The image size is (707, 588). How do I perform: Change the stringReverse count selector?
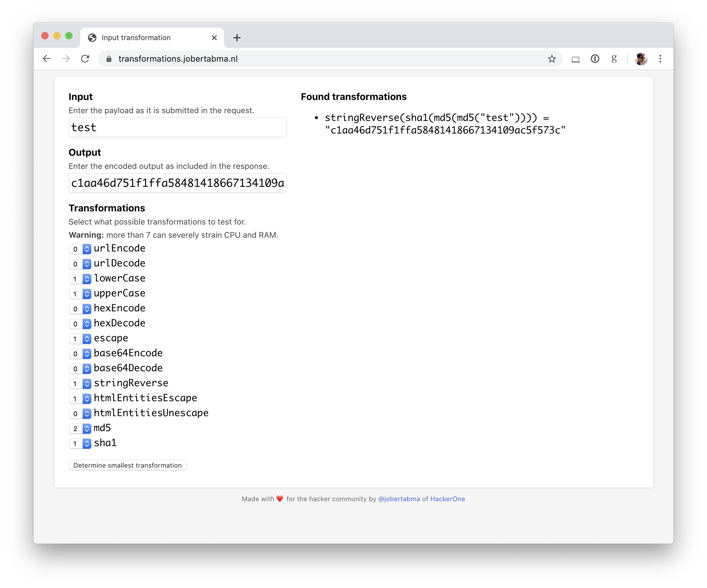click(x=80, y=384)
